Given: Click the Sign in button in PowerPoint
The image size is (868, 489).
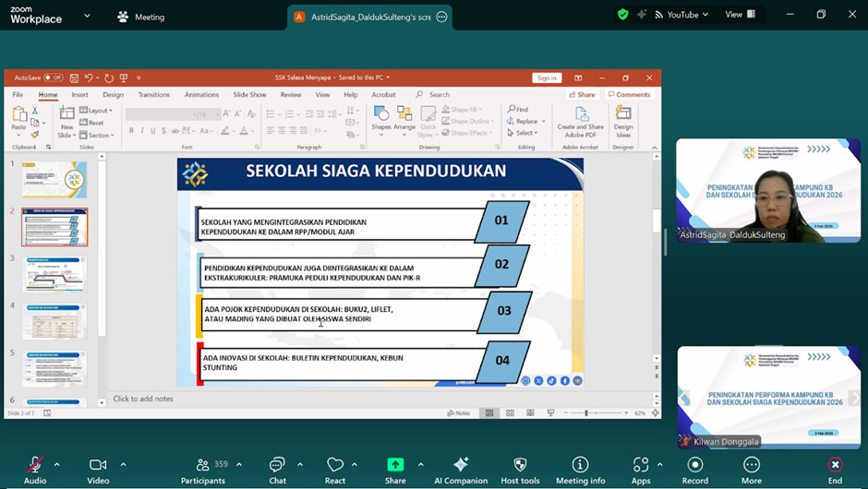Looking at the screenshot, I should point(547,78).
